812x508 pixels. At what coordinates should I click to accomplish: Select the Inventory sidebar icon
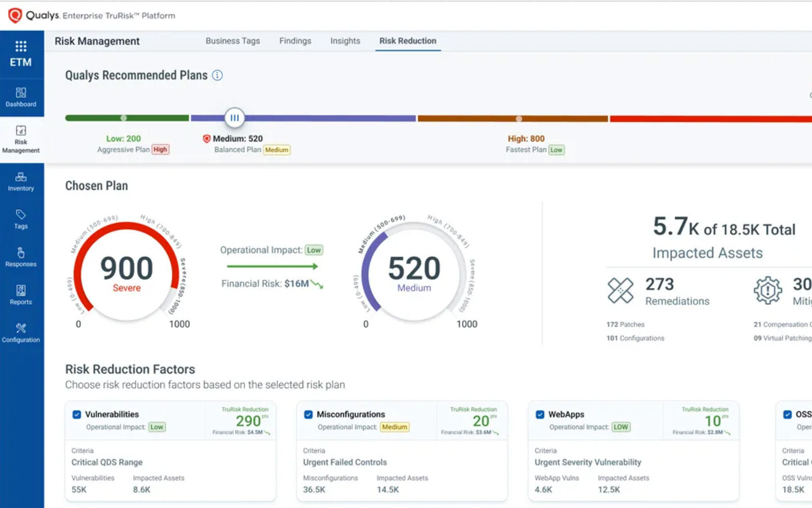pos(21,182)
